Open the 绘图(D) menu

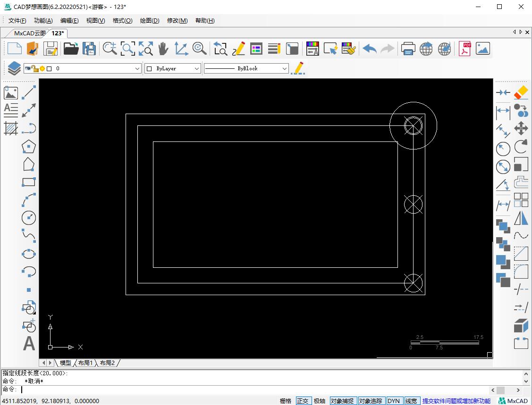click(150, 21)
